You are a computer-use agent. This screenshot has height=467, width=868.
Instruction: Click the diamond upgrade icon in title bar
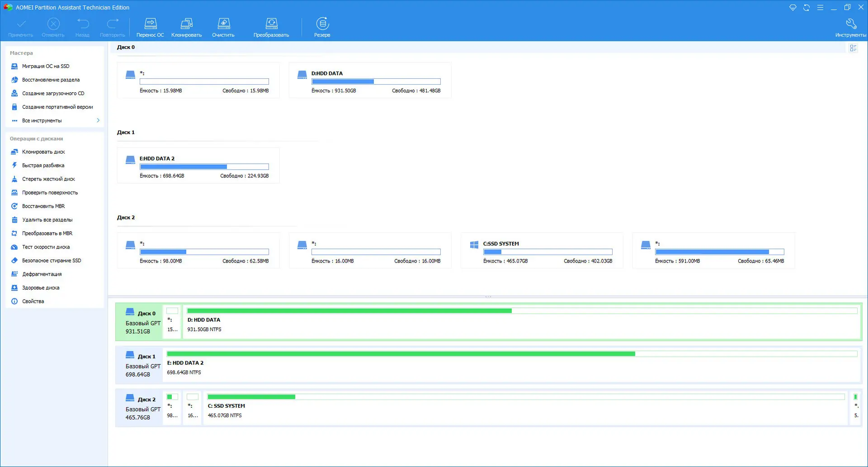coord(793,7)
